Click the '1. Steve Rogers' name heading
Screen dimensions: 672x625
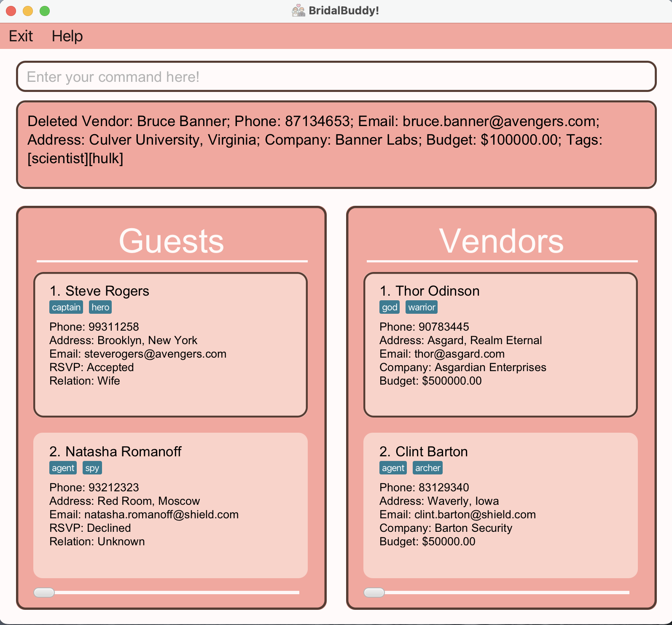click(99, 291)
